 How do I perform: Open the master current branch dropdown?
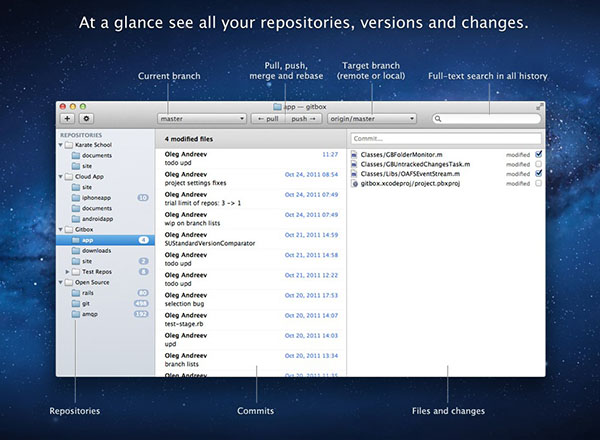[201, 118]
